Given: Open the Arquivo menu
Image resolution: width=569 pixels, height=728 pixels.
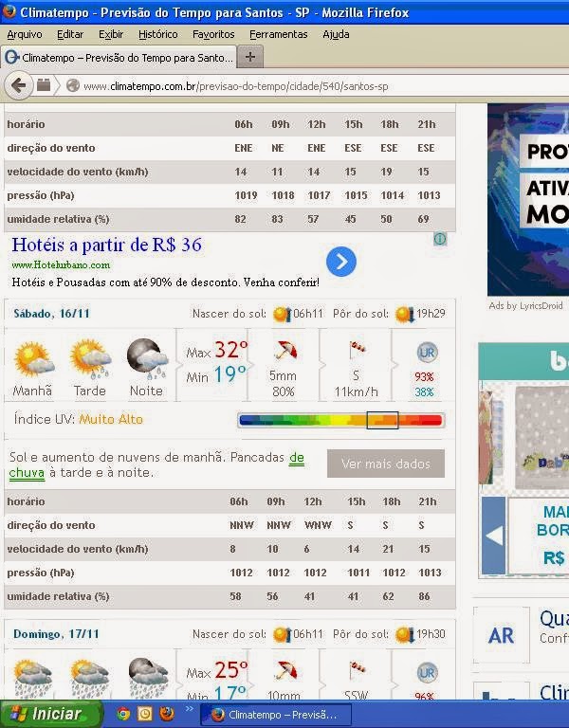Looking at the screenshot, I should click(24, 34).
